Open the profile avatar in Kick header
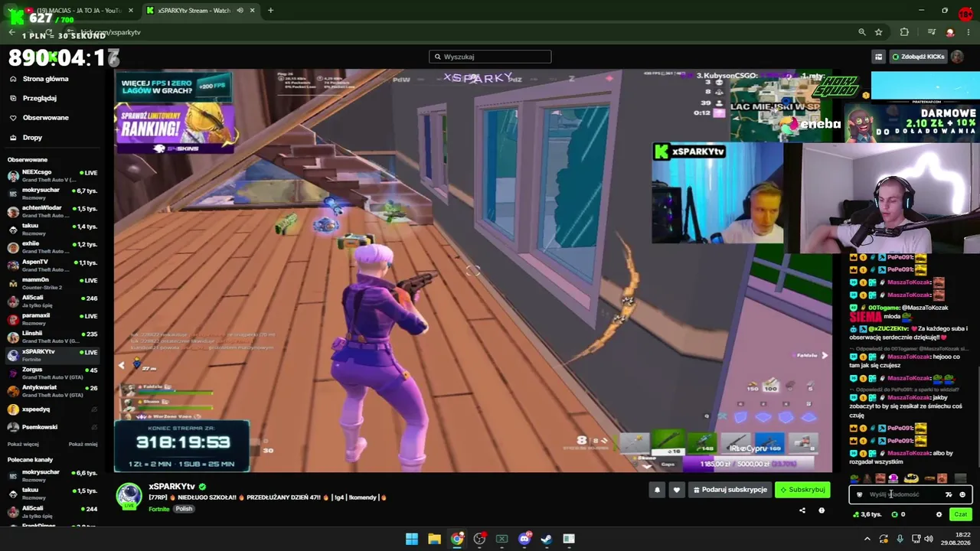The width and height of the screenshot is (980, 551). [x=957, y=57]
